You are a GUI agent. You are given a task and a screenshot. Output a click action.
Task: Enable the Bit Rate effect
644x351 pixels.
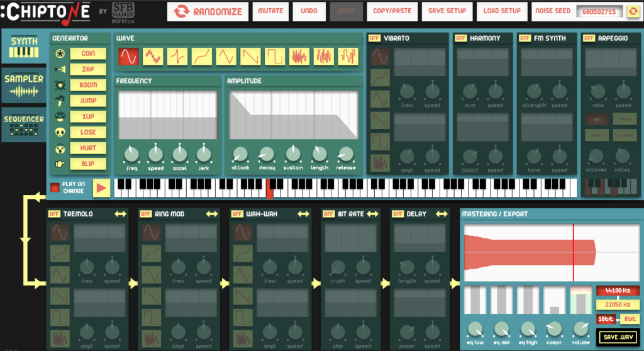tap(328, 214)
